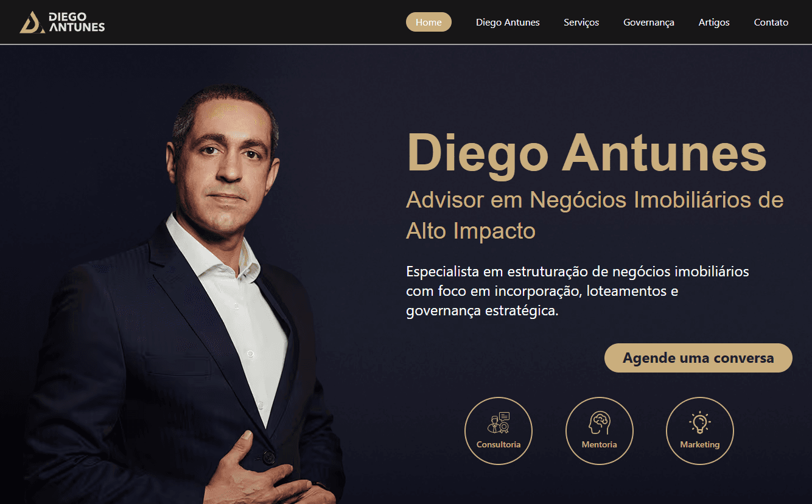This screenshot has width=812, height=504.
Task: Select the Marketing text label in circle
Action: click(x=700, y=444)
